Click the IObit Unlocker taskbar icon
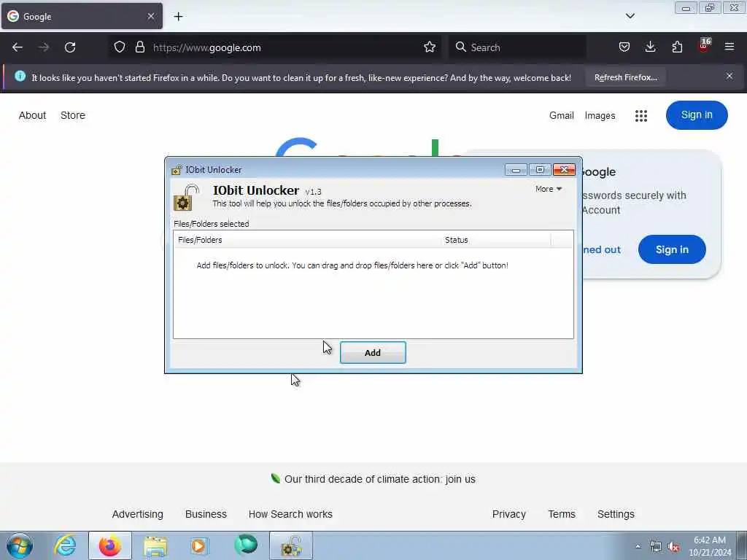This screenshot has width=747, height=560. (291, 545)
